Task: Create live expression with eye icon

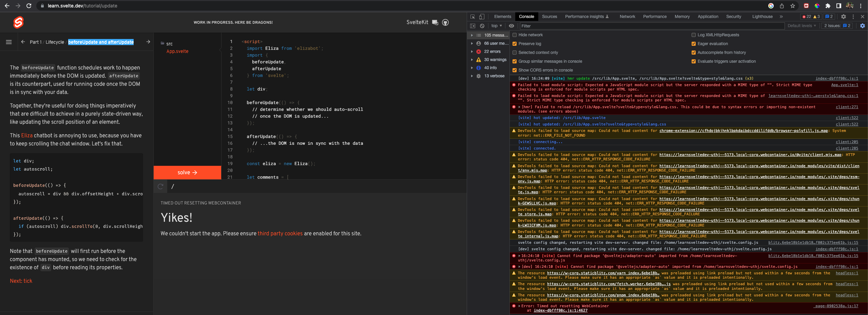Action: point(512,26)
